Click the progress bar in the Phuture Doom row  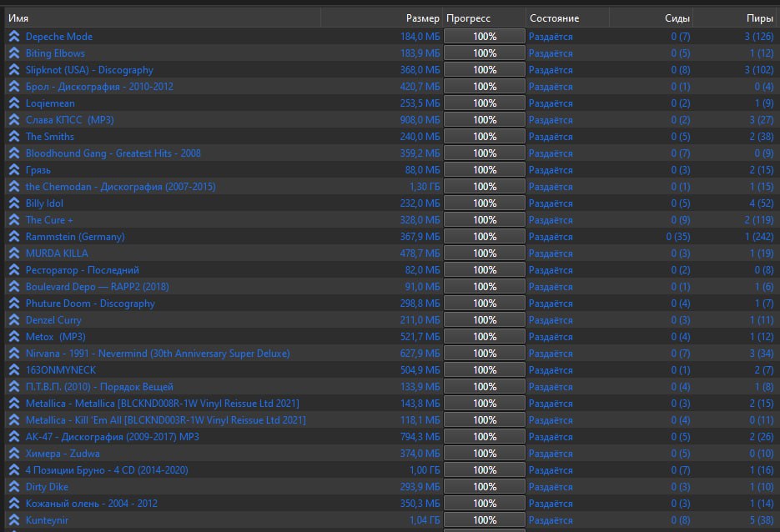point(485,304)
